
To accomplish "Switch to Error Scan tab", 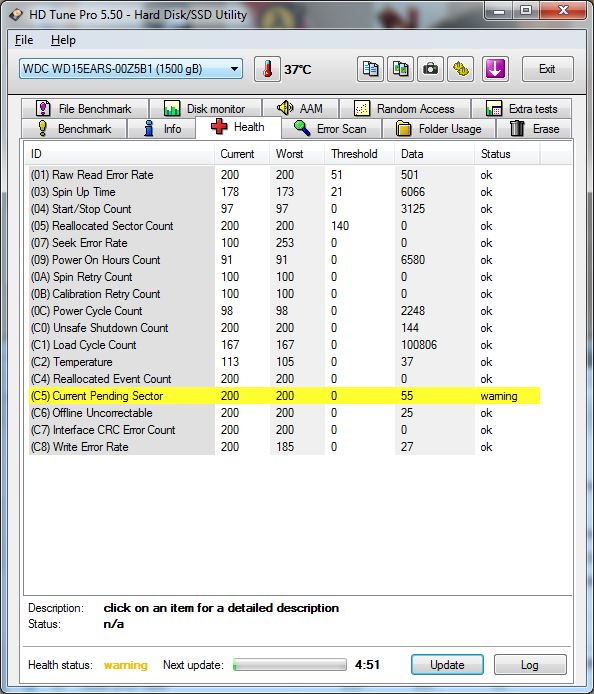I will (331, 129).
